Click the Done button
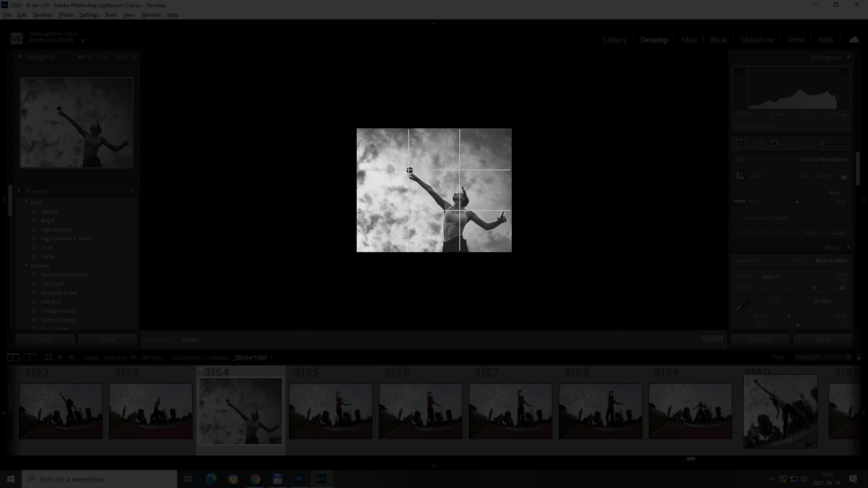The height and width of the screenshot is (488, 868). point(712,340)
